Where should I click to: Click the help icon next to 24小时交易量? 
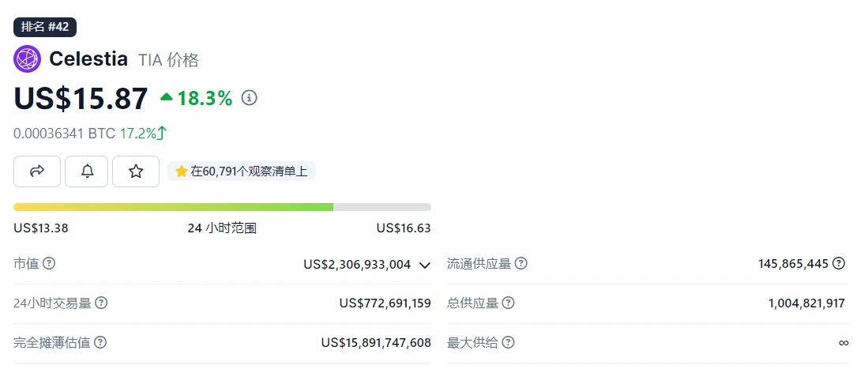click(101, 303)
